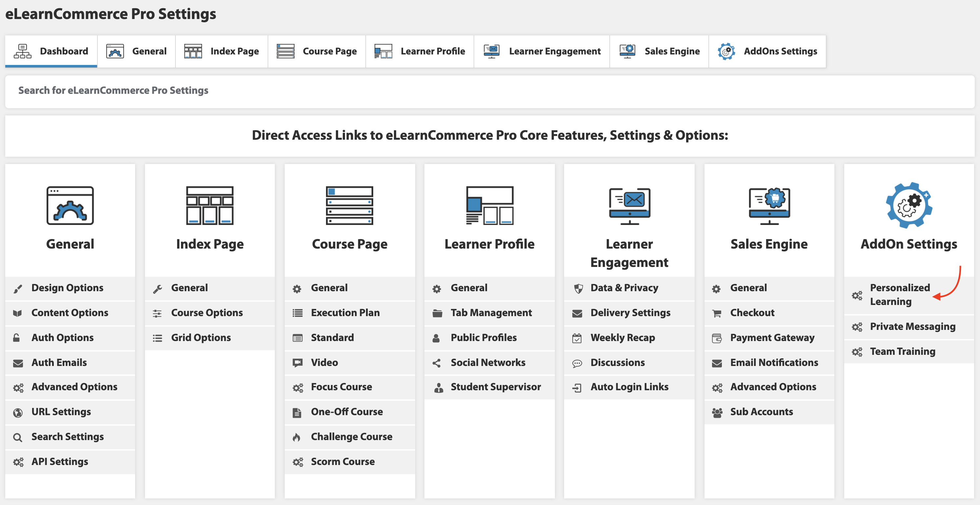Viewport: 980px width, 505px height.
Task: Click the large General gear window icon
Action: point(70,205)
